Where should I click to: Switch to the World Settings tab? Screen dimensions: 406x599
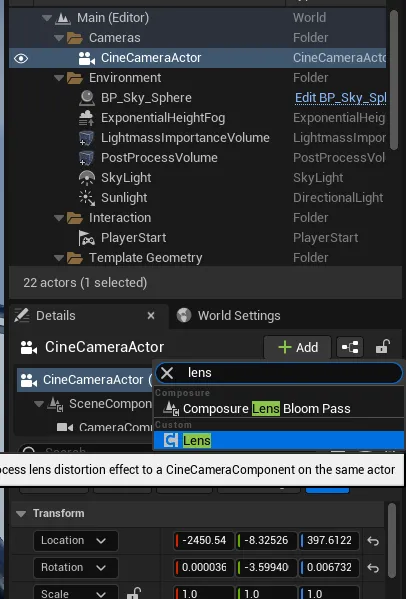pyautogui.click(x=229, y=316)
